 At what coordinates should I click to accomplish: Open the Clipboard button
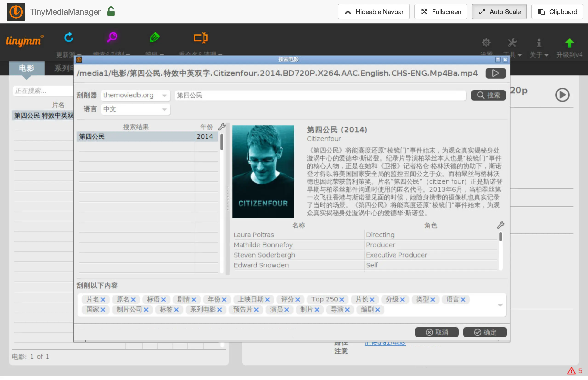coord(557,11)
